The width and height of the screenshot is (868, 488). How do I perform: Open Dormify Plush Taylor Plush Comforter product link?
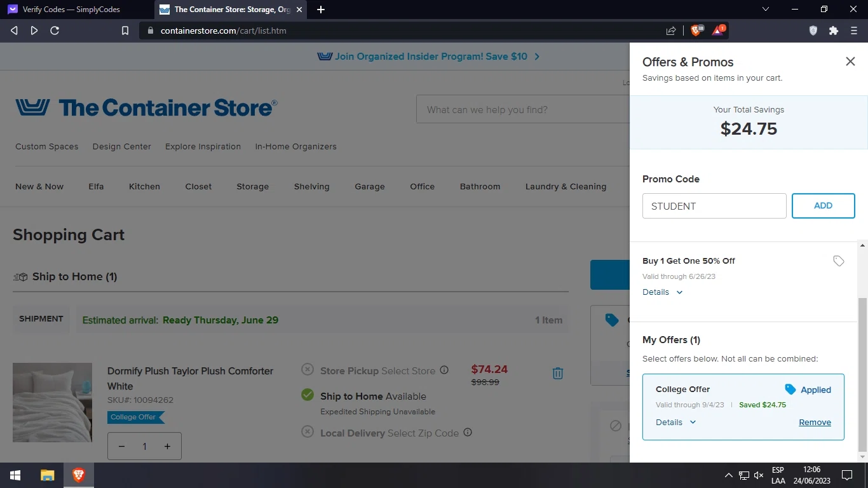(191, 379)
